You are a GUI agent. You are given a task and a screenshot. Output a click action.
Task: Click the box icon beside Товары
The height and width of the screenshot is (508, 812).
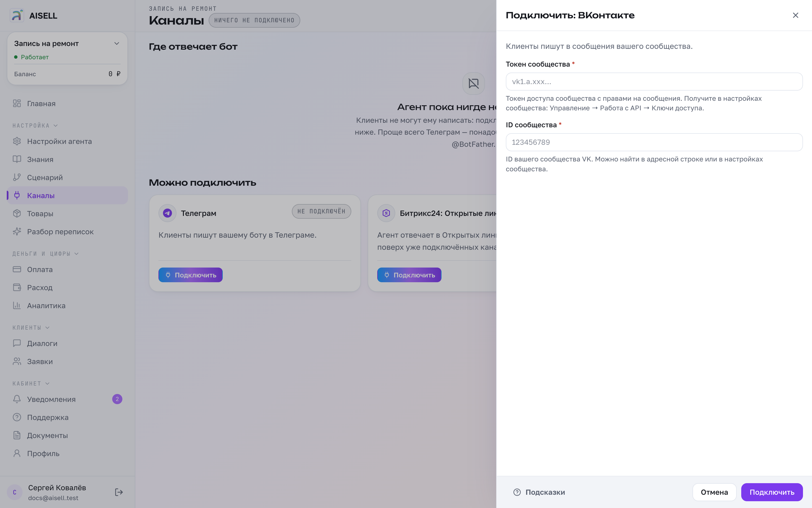[17, 214]
